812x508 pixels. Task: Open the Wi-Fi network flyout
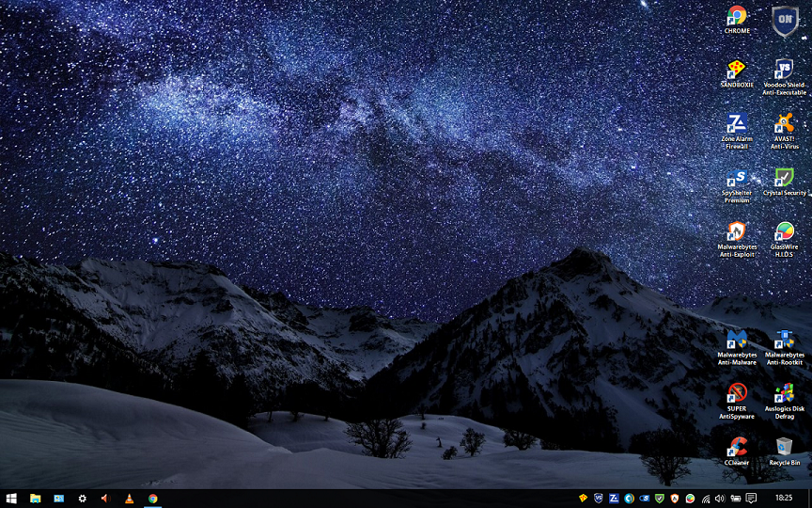pos(705,499)
